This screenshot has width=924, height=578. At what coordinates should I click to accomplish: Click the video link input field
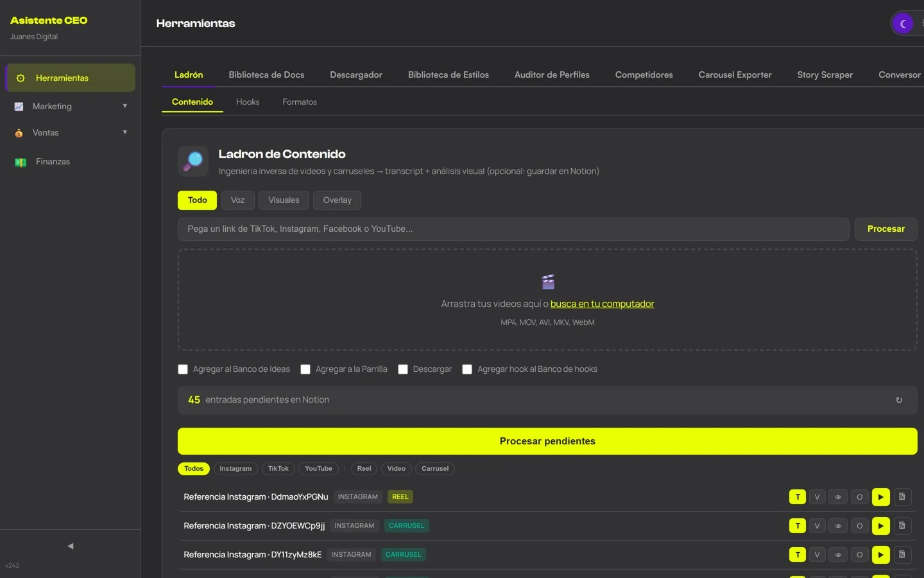point(513,229)
